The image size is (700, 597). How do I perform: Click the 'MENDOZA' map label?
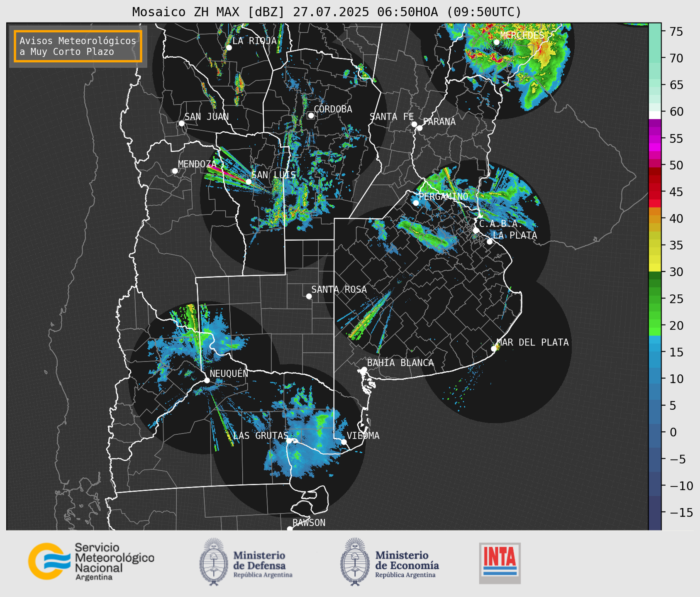click(x=198, y=164)
